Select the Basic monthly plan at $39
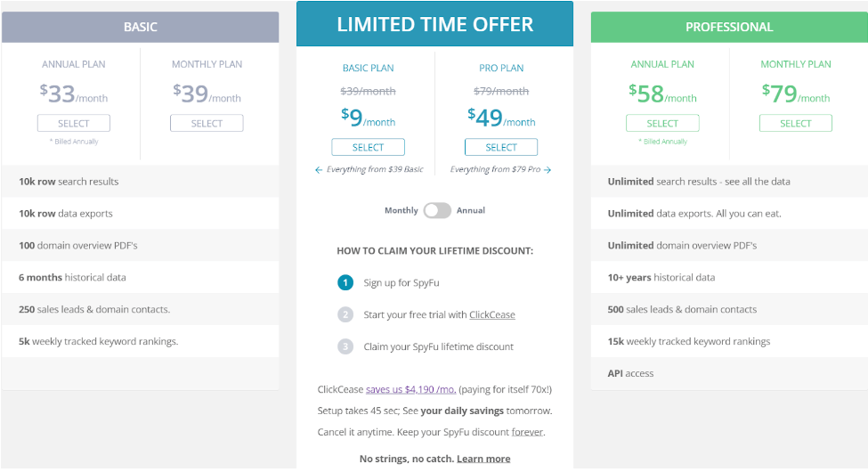The image size is (868, 472). pyautogui.click(x=207, y=123)
